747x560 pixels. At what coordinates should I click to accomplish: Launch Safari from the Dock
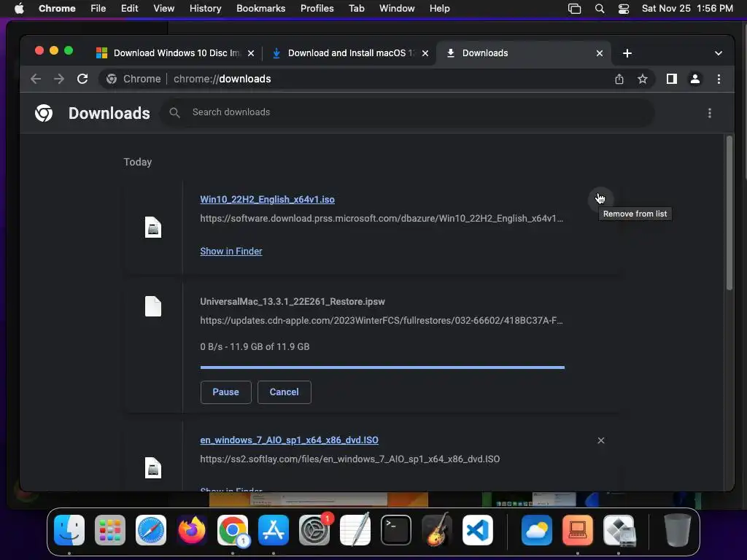click(x=151, y=530)
